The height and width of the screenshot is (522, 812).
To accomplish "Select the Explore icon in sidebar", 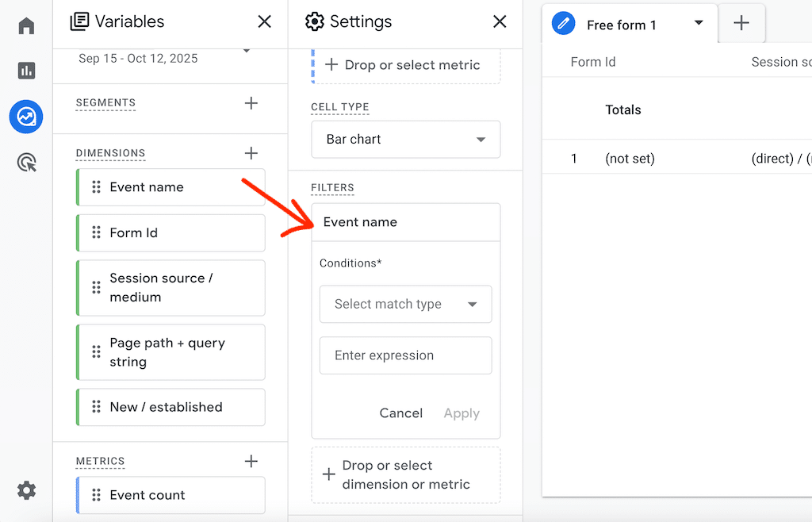I will (x=26, y=117).
